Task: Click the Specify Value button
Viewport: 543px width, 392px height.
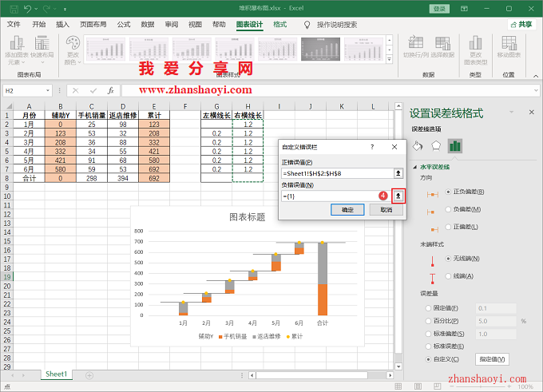Action: click(x=492, y=359)
